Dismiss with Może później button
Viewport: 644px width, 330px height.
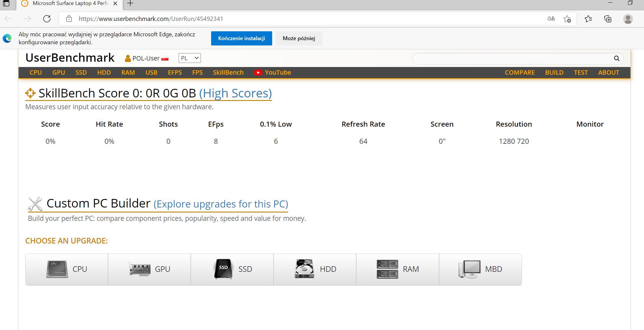click(299, 38)
